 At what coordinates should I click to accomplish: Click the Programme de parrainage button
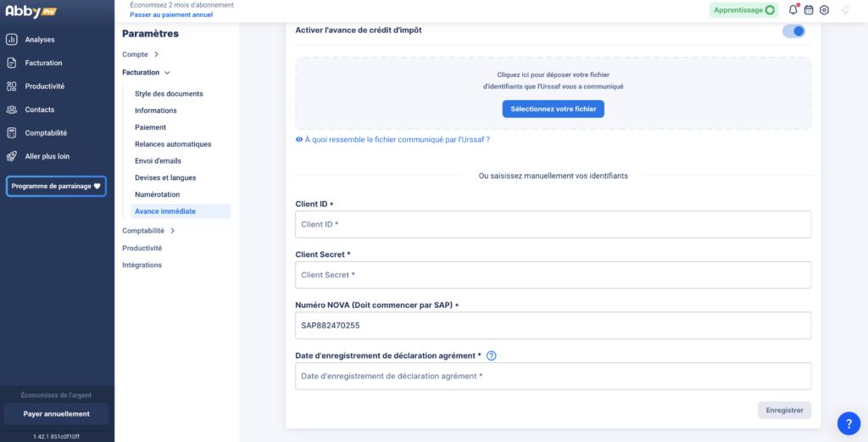tap(56, 186)
